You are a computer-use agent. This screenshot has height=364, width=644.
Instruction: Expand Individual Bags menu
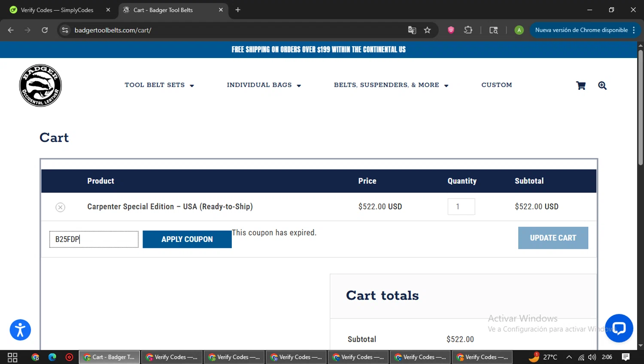click(x=264, y=85)
